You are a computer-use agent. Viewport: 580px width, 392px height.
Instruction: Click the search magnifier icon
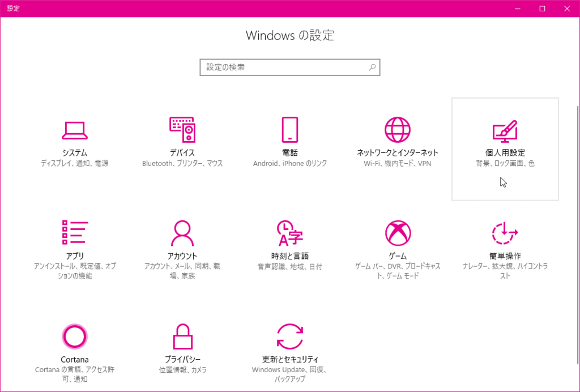coord(372,67)
